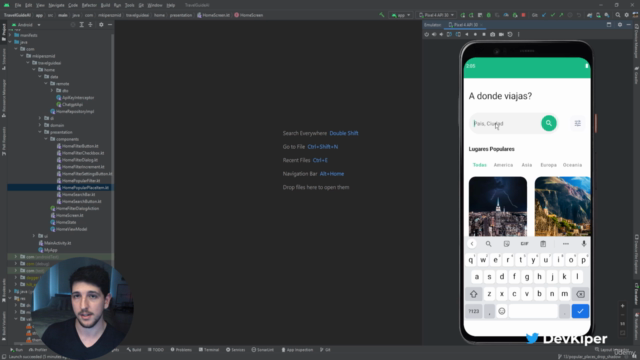Select HomePopularPlaceItem.kt in the project tree
640x360 pixels.
tap(82, 187)
